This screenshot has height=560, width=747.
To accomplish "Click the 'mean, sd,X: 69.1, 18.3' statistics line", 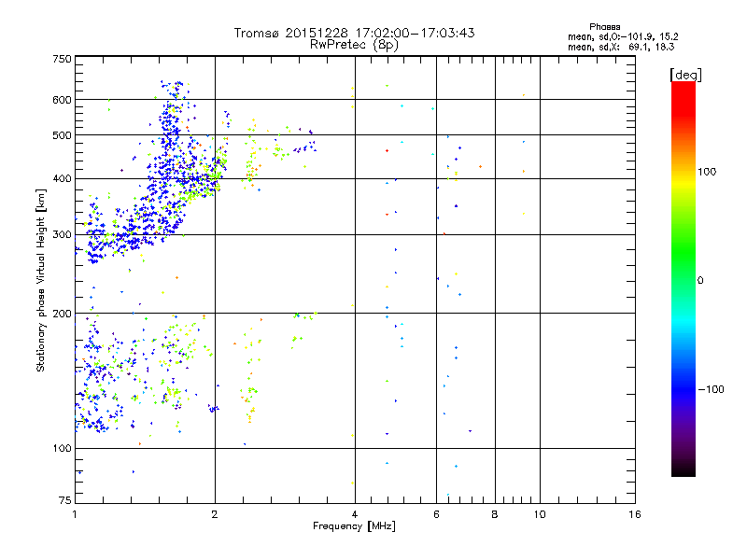I will pyautogui.click(x=621, y=47).
